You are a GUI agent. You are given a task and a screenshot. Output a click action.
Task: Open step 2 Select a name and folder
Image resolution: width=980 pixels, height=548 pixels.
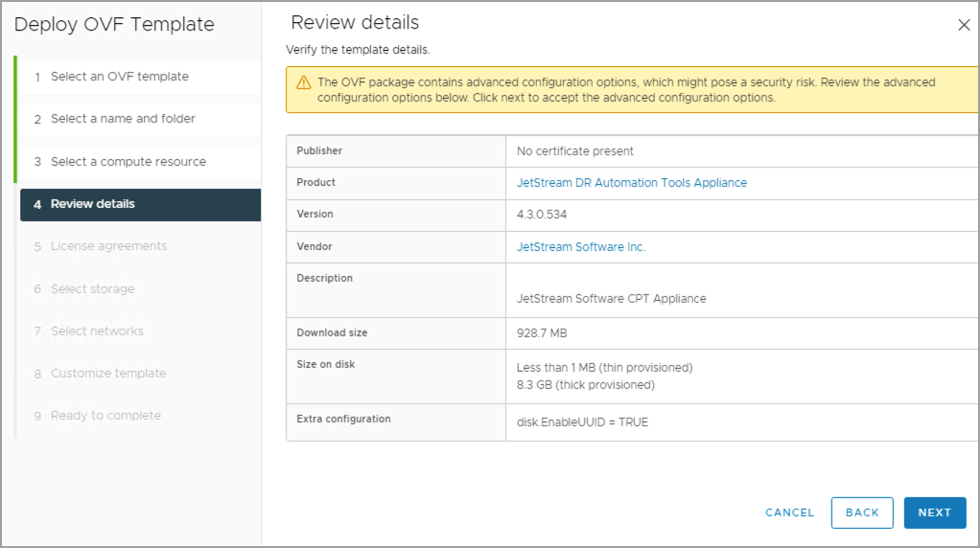point(123,119)
